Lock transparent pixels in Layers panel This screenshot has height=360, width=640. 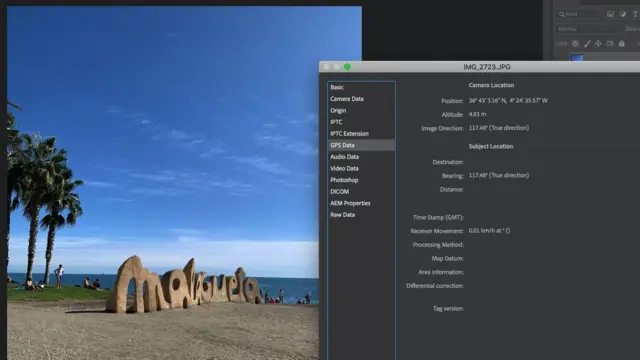coord(575,43)
